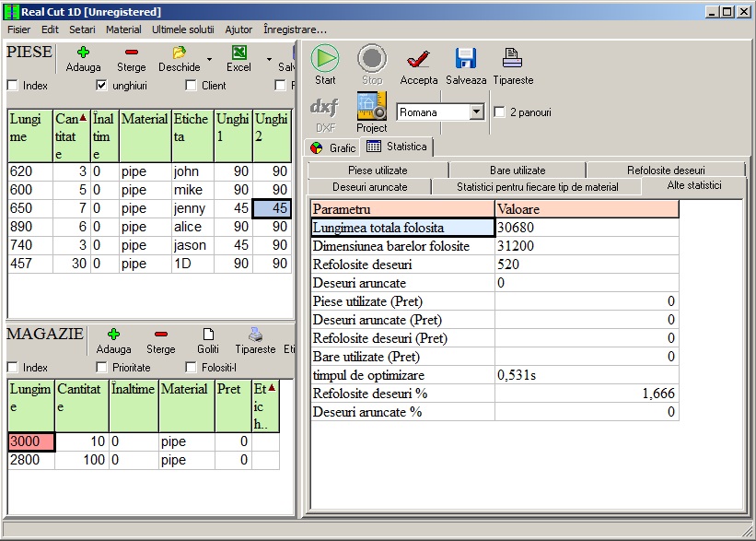This screenshot has height=541, width=756.
Task: Click the Înregistrare... menu item
Action: coord(295,29)
